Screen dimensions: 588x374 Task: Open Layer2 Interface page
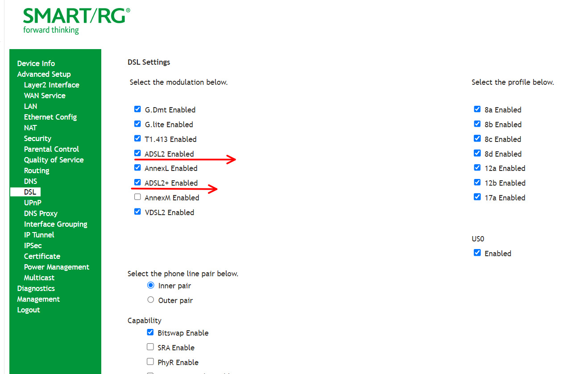click(52, 85)
